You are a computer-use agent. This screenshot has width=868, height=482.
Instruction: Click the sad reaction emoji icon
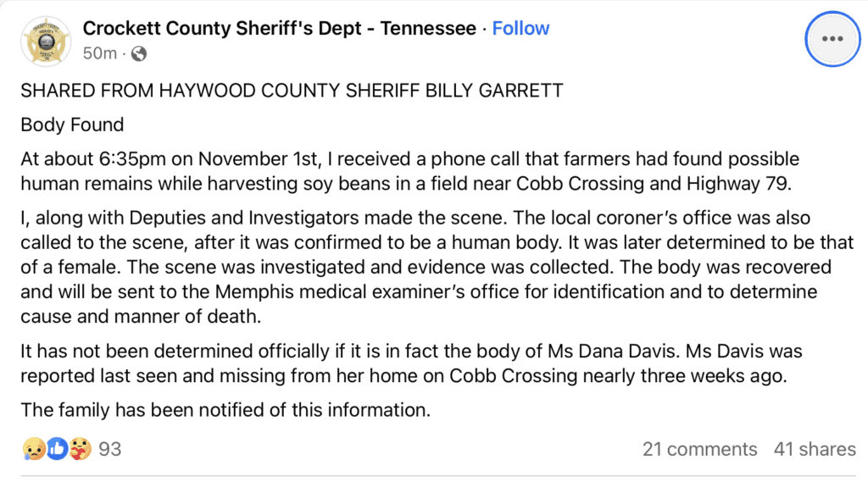click(x=33, y=449)
